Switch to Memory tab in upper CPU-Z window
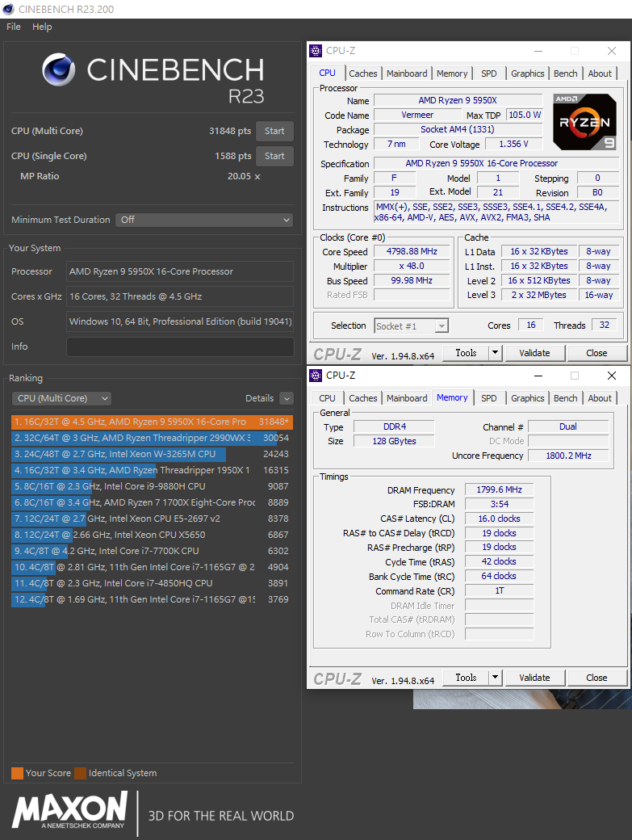This screenshot has height=840, width=632. [452, 73]
